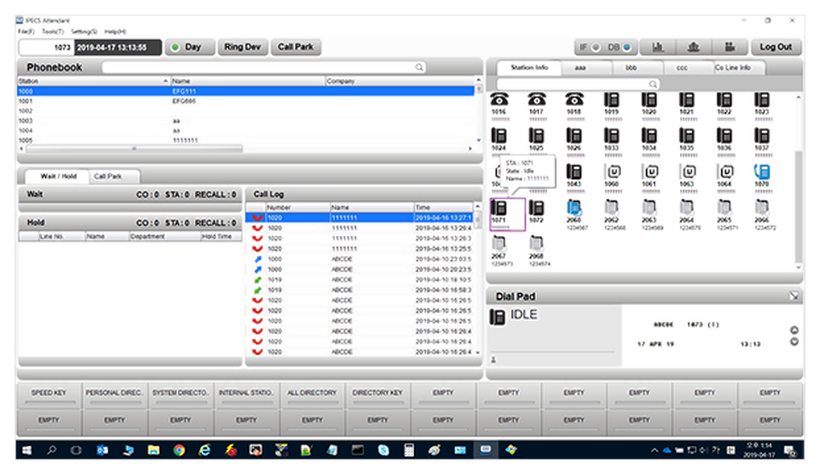Open File menu
Viewport: 820px width, 475px height.
26,32
